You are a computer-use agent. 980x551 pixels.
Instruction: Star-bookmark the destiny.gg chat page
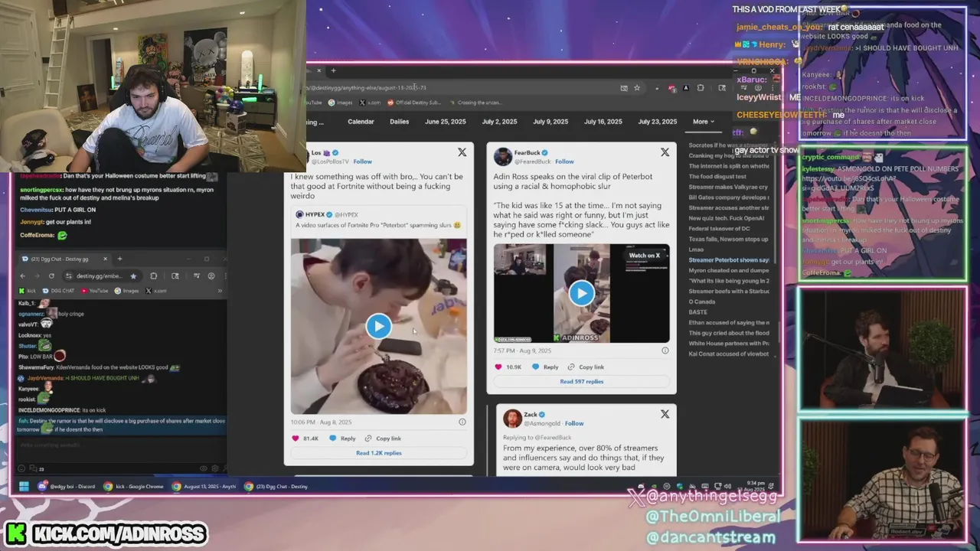pos(133,276)
